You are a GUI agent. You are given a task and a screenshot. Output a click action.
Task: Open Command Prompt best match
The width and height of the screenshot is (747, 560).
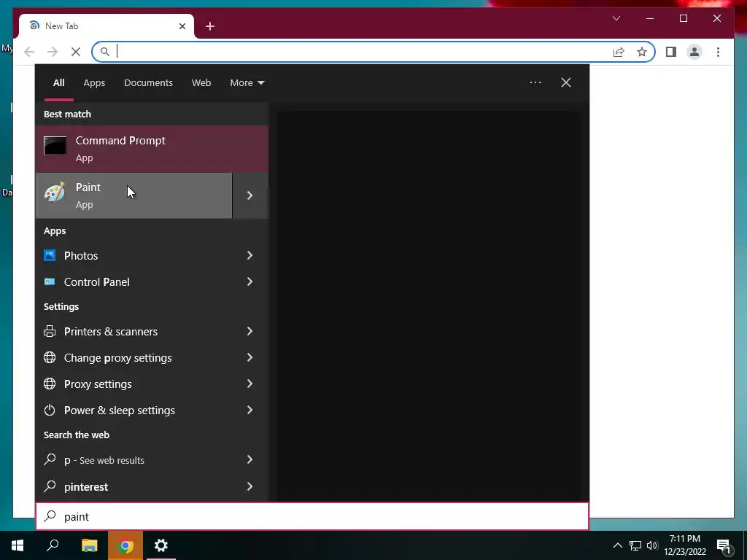click(152, 149)
